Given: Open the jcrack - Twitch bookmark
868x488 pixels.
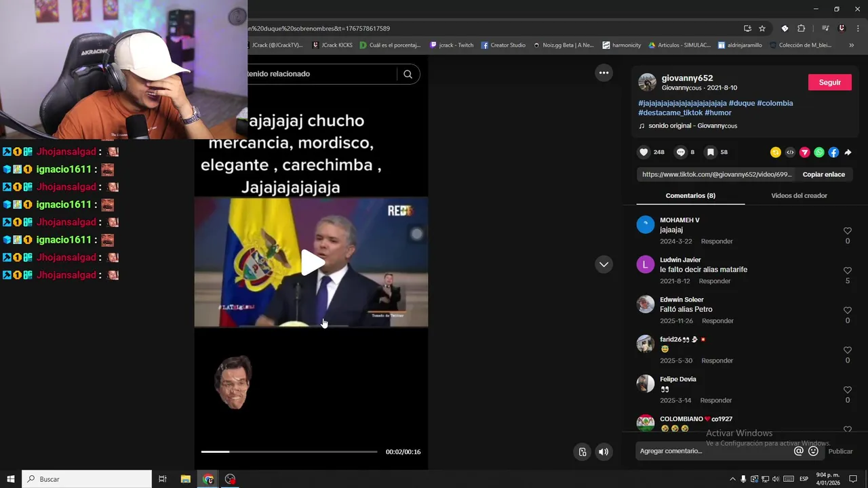Looking at the screenshot, I should pyautogui.click(x=452, y=45).
